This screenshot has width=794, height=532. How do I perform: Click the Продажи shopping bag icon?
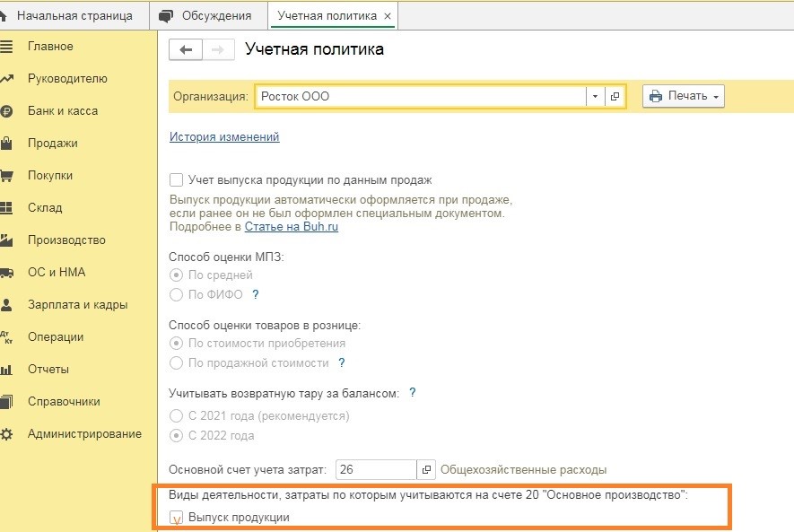pyautogui.click(x=6, y=144)
